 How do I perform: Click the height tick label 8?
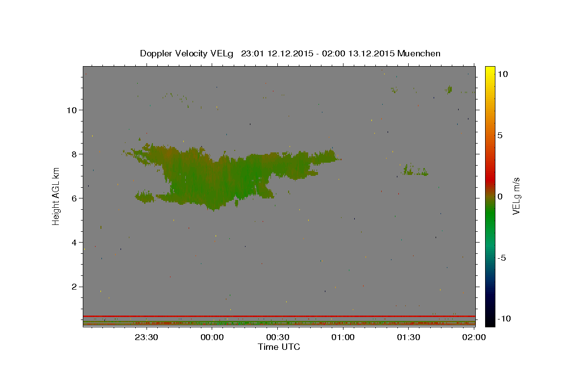click(x=74, y=154)
